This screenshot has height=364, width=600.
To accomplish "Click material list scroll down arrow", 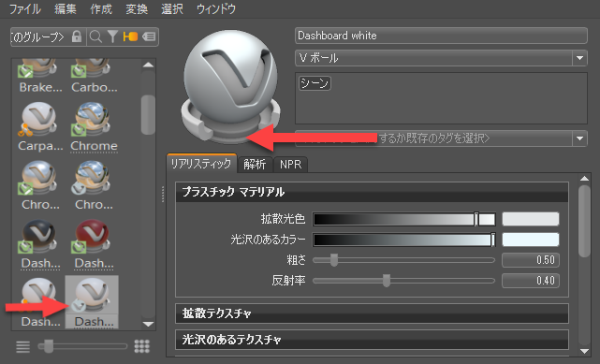I will pos(148,325).
